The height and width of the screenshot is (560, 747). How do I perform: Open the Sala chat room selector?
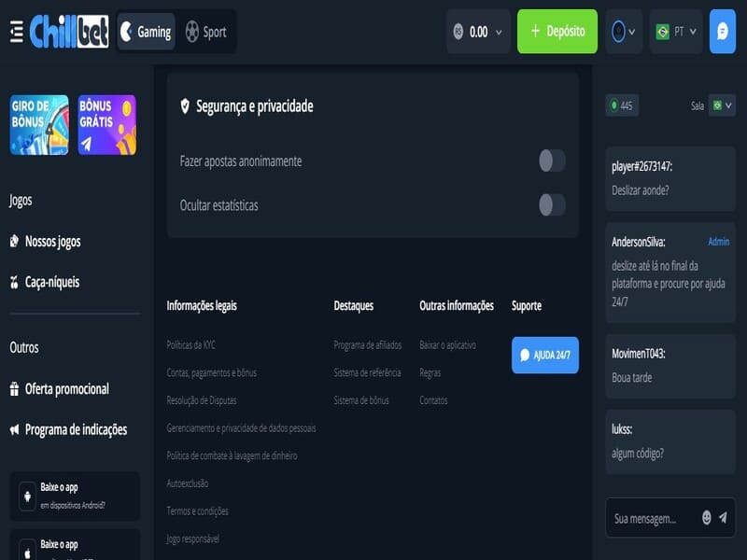(x=721, y=105)
